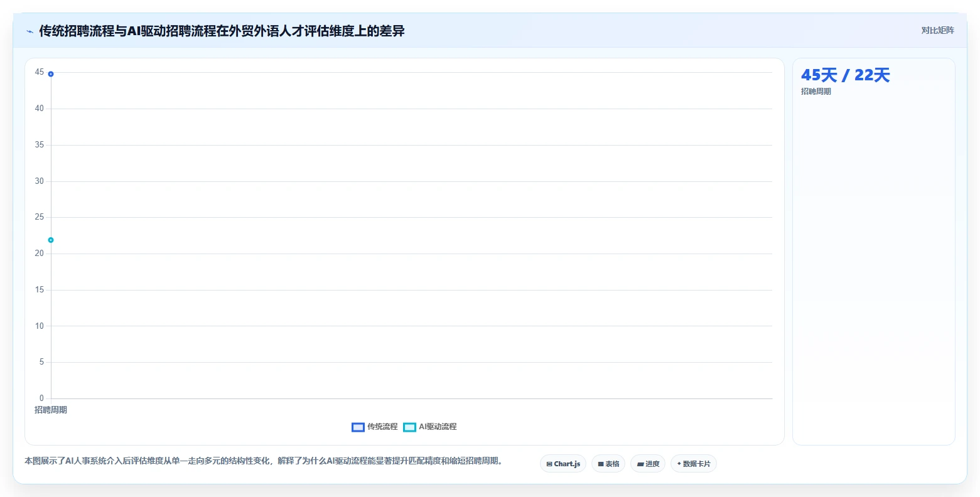This screenshot has width=980, height=497.
Task: Click the y-axis value 45
Action: (x=40, y=72)
